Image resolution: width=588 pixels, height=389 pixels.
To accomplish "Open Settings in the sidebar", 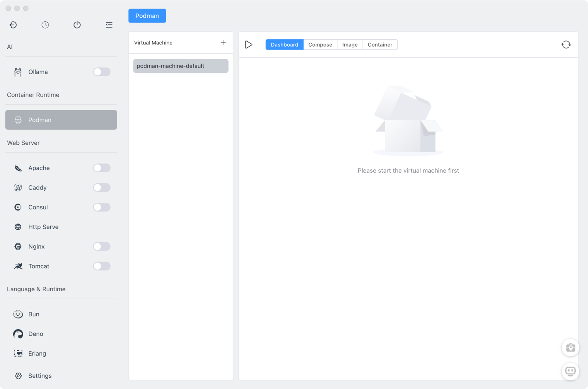I will pos(40,376).
